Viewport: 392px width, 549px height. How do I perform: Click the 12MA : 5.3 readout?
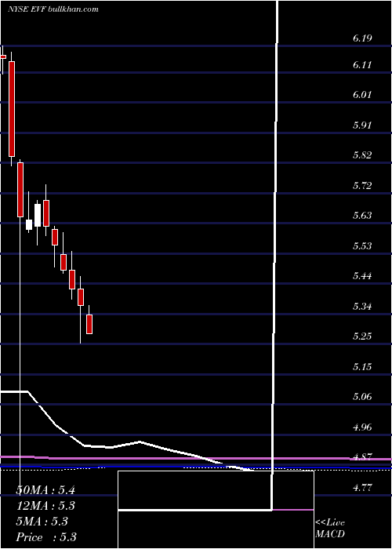(45, 506)
